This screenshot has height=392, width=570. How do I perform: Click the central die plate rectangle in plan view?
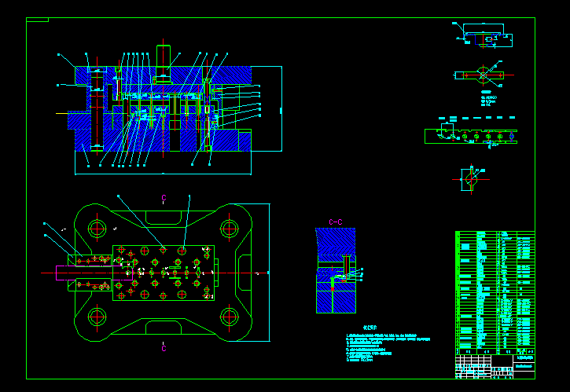pos(164,273)
